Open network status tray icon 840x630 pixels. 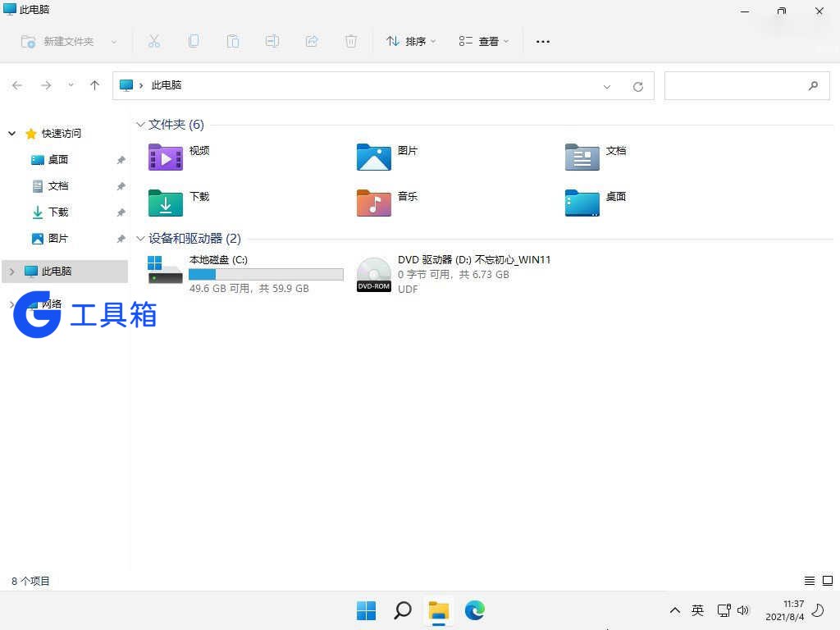(724, 610)
